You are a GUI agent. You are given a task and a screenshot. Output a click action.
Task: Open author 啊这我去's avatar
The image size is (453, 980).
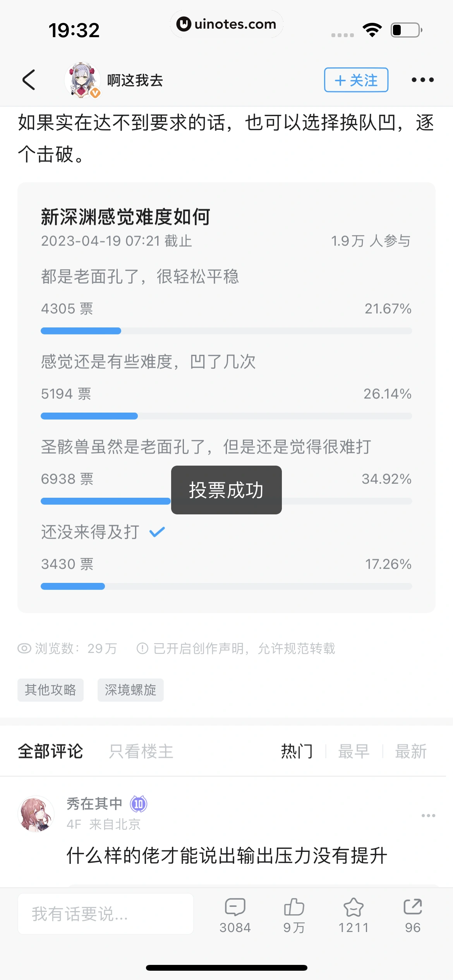click(82, 80)
